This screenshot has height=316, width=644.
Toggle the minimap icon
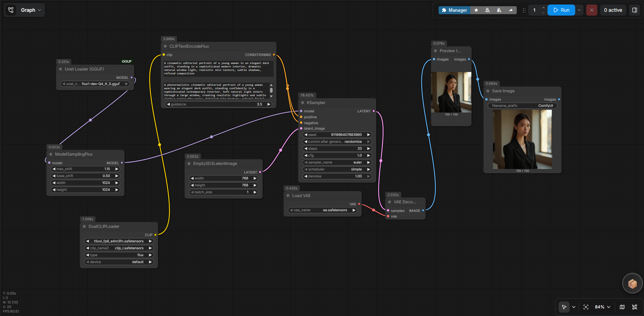[x=622, y=307]
